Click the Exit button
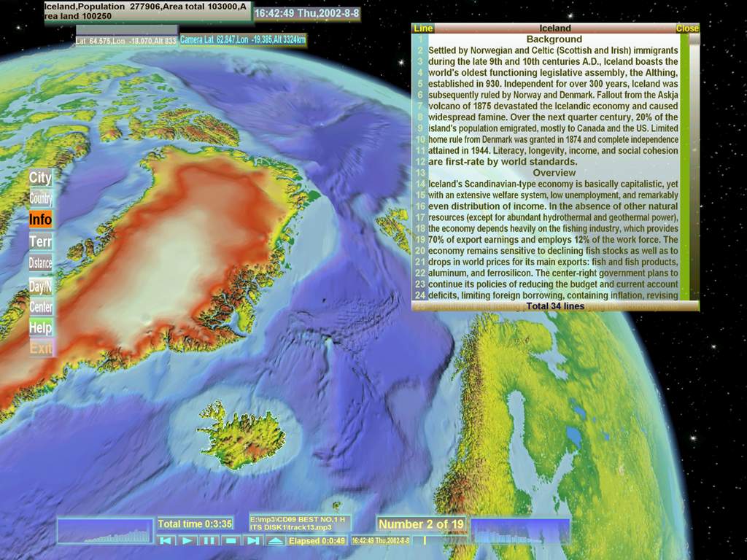The image size is (747, 560). (x=41, y=348)
